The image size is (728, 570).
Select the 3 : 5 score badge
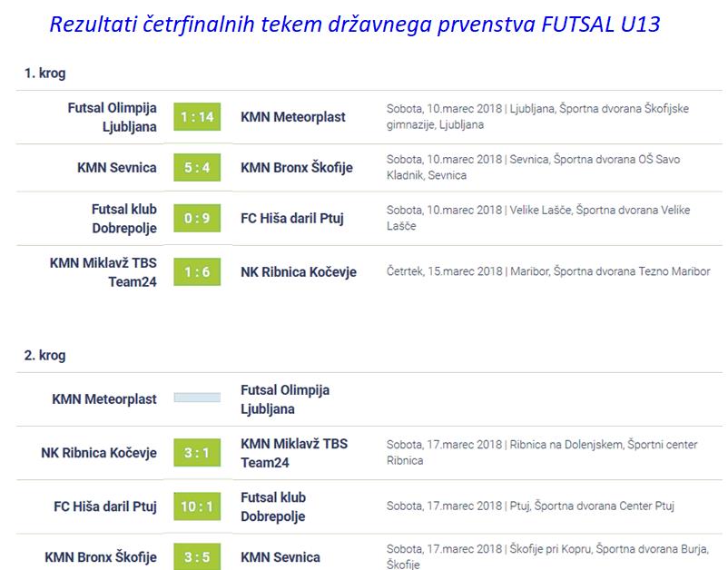pos(197,556)
